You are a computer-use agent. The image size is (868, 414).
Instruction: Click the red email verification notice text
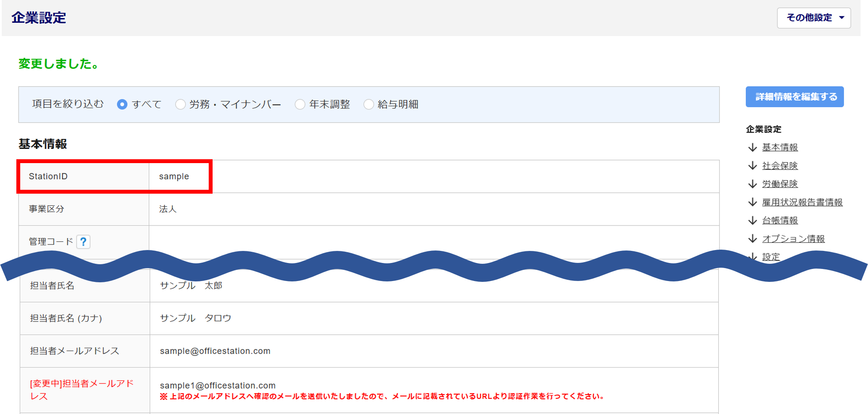pyautogui.click(x=382, y=396)
